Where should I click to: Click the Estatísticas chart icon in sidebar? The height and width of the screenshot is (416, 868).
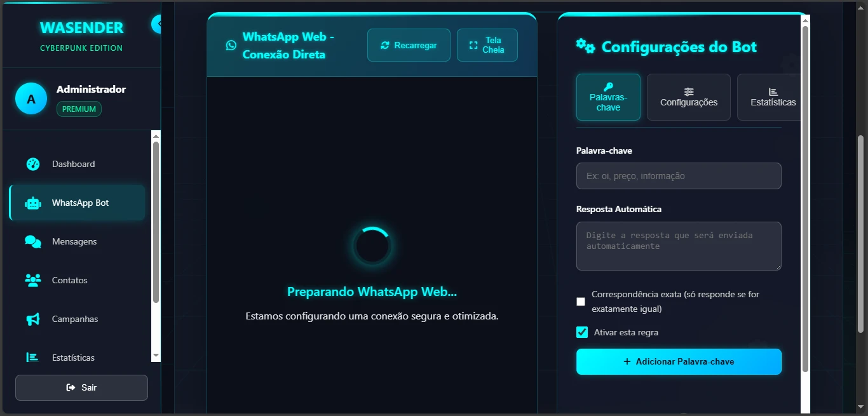click(x=32, y=358)
